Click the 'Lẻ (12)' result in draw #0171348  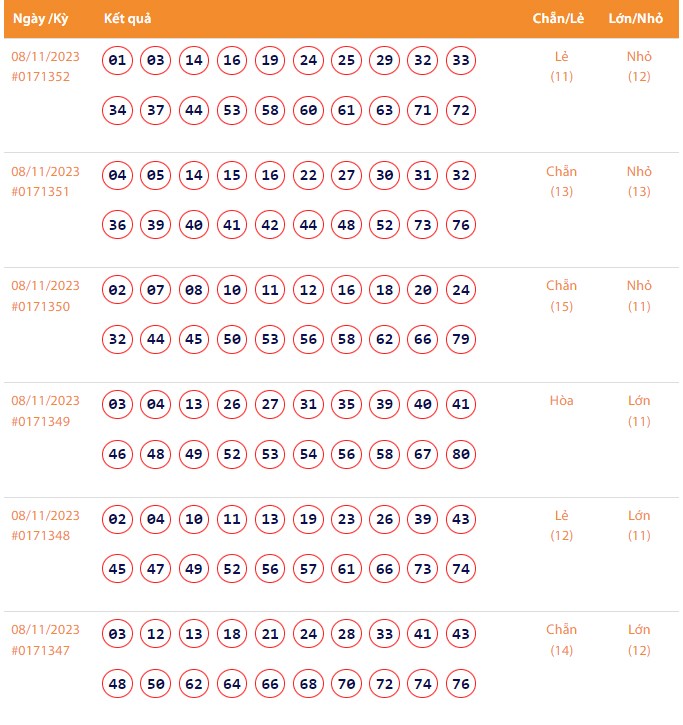[x=561, y=525]
